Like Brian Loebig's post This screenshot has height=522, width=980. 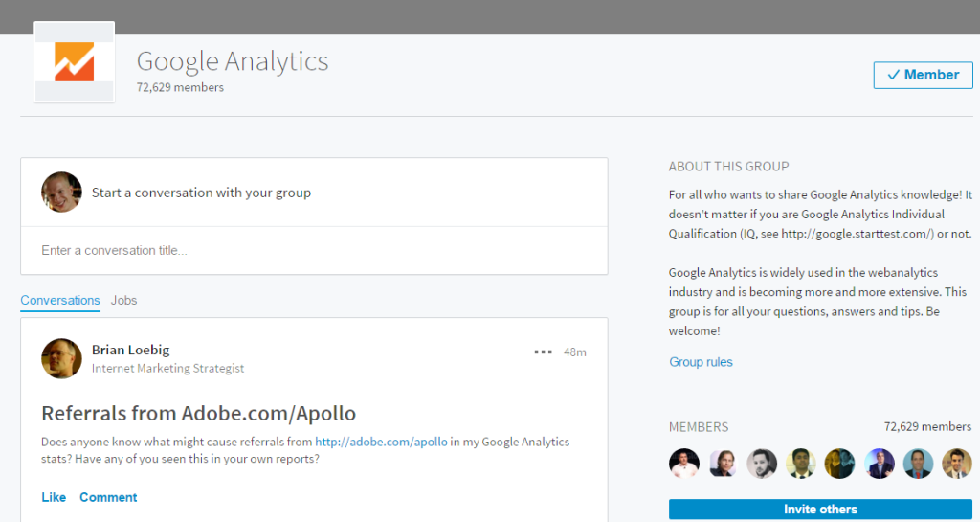pyautogui.click(x=54, y=497)
